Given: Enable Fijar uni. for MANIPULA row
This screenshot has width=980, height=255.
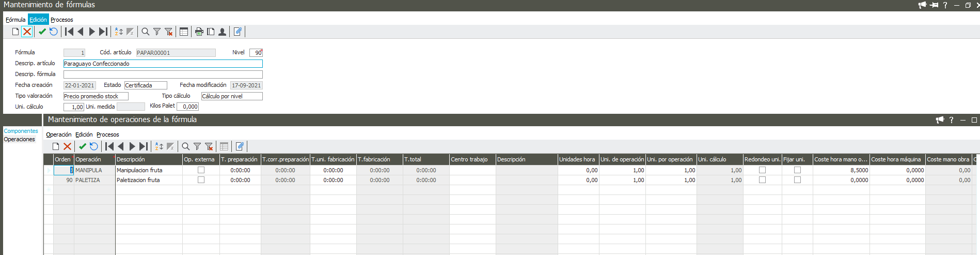Looking at the screenshot, I should pyautogui.click(x=797, y=170).
